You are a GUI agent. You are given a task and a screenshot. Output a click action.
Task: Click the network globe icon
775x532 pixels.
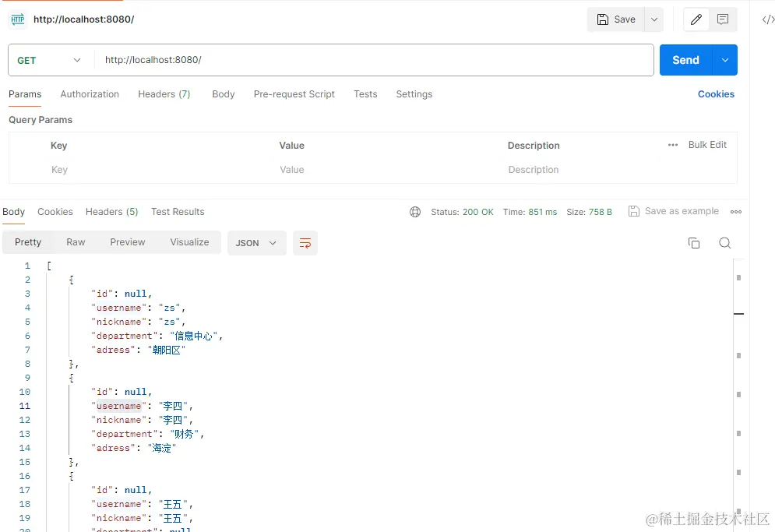(414, 212)
